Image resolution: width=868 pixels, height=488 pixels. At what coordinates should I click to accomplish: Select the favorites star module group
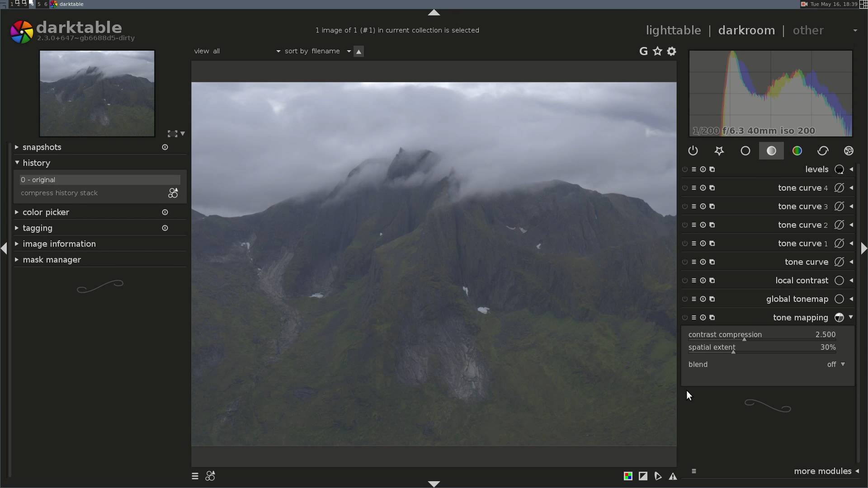719,151
